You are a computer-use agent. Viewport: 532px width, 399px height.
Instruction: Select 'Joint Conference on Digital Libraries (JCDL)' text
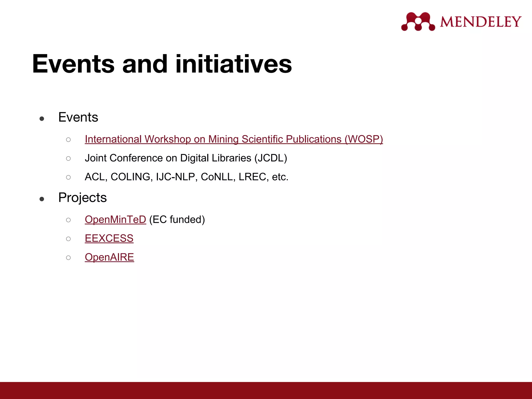pyautogui.click(x=186, y=158)
